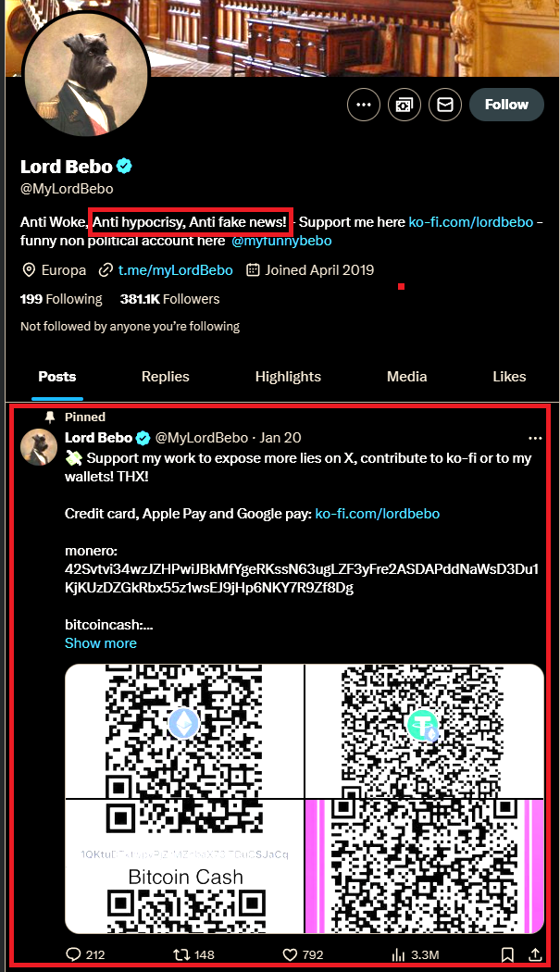560x972 pixels.
Task: View the 199 Following list
Action: click(x=61, y=299)
